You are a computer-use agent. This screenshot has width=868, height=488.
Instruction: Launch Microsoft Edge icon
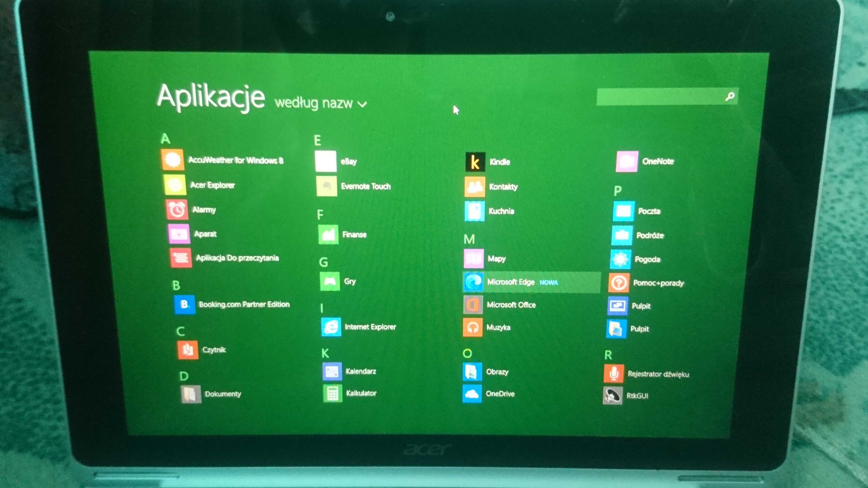pos(473,282)
